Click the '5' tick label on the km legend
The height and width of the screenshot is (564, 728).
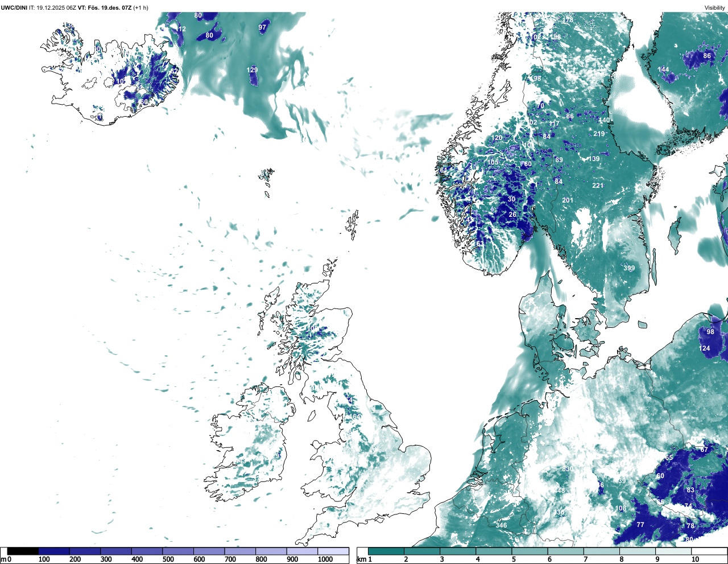click(514, 559)
